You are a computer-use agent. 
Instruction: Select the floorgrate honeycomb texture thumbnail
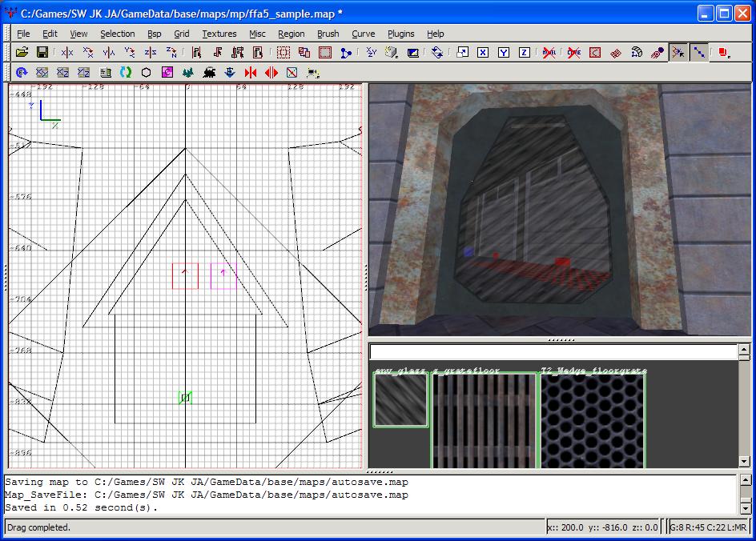pos(593,420)
